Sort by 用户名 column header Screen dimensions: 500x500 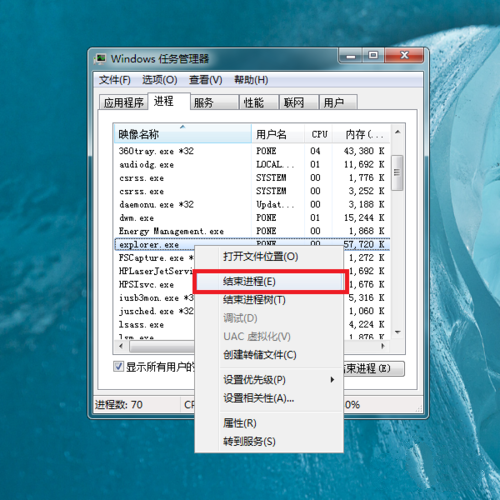coord(278,134)
